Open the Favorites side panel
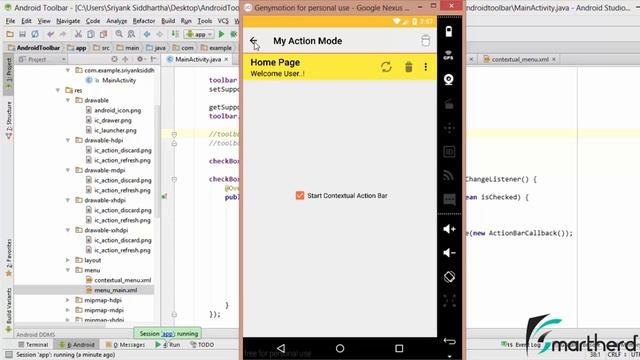This screenshot has height=360, width=640. [x=9, y=258]
